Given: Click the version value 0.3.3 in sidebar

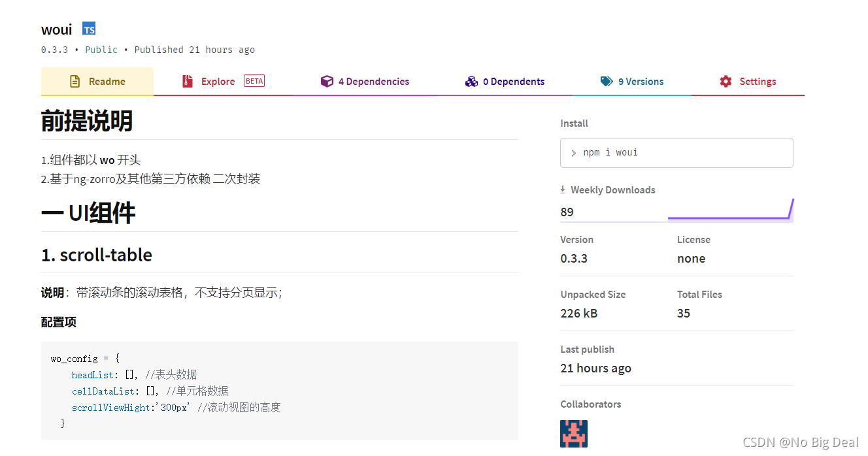Looking at the screenshot, I should [x=574, y=258].
